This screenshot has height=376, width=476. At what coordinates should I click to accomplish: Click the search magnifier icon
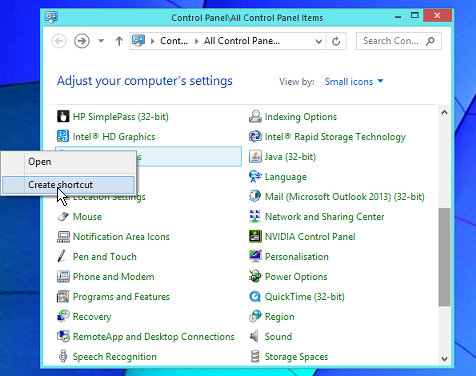[x=430, y=41]
